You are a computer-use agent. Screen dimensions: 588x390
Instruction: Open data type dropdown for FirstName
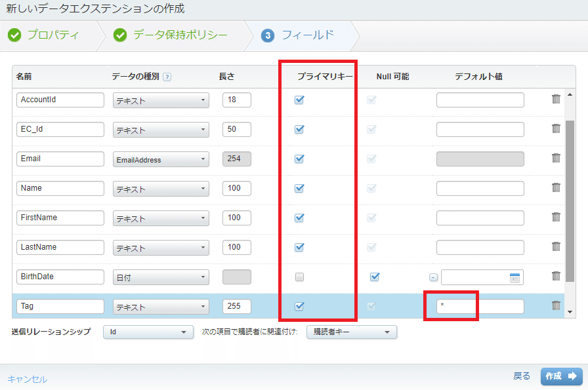pos(161,218)
